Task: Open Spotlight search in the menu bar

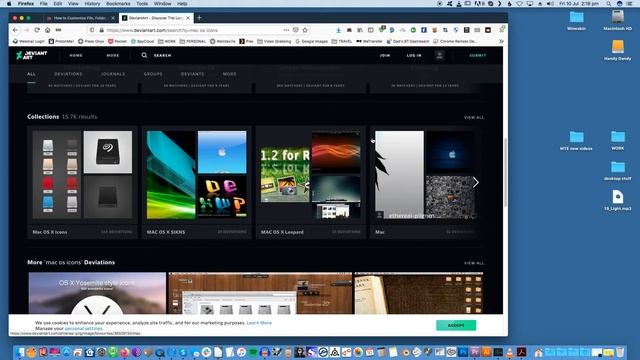Action: pos(609,4)
